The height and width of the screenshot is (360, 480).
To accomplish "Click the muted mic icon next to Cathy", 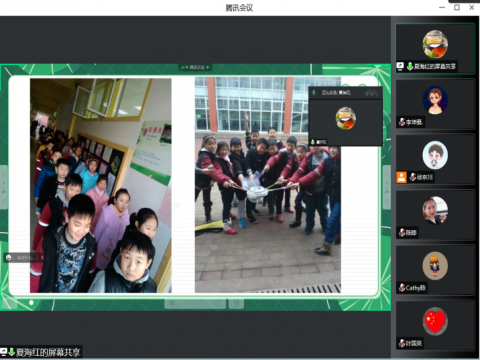I will (x=402, y=287).
